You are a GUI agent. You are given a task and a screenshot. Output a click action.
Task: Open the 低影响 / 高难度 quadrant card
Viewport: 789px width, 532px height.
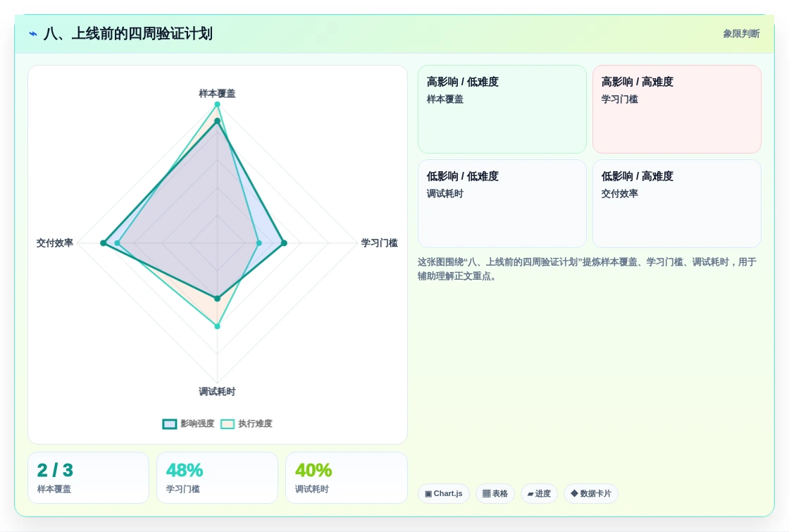pyautogui.click(x=677, y=204)
